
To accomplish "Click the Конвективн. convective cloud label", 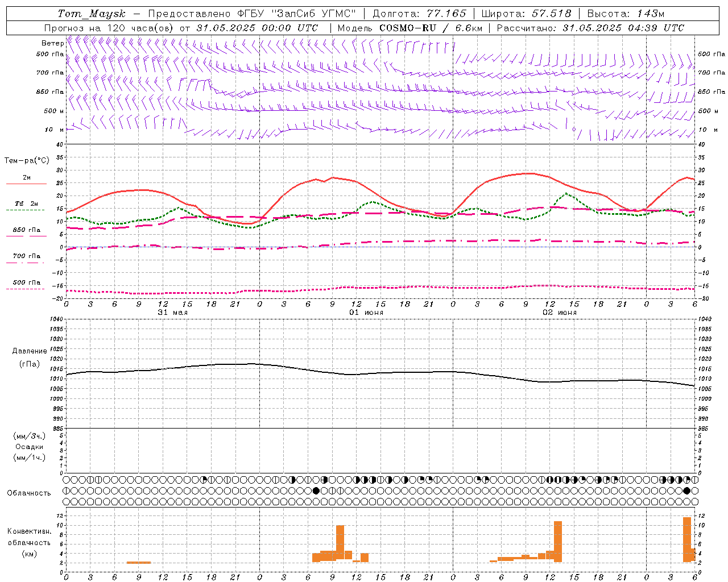I will pos(29,531).
